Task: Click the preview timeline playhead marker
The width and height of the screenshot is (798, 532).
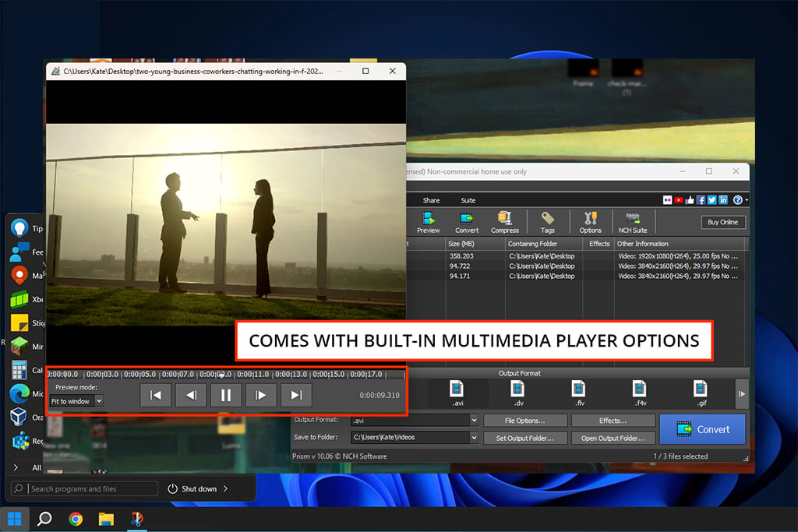Action: [221, 375]
